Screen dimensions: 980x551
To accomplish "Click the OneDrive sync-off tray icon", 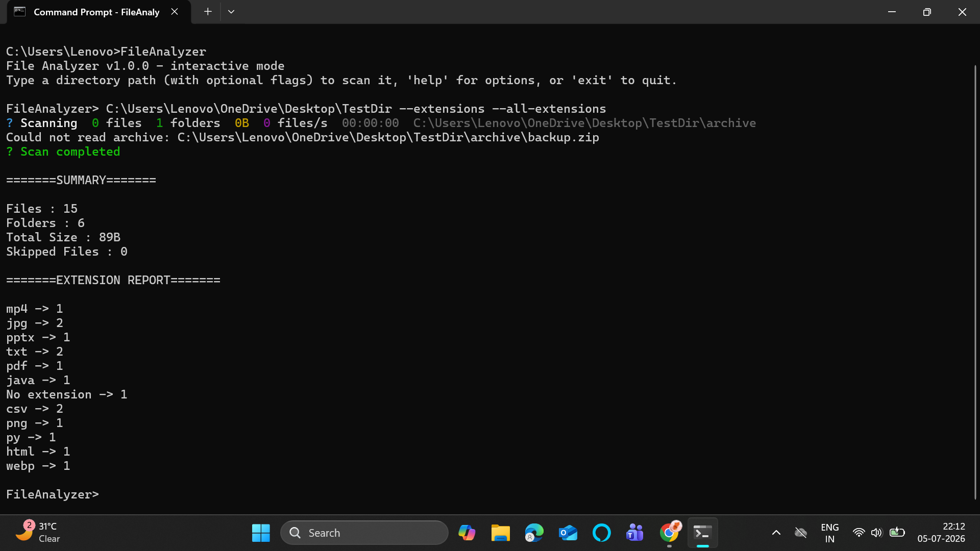I will pos(801,533).
